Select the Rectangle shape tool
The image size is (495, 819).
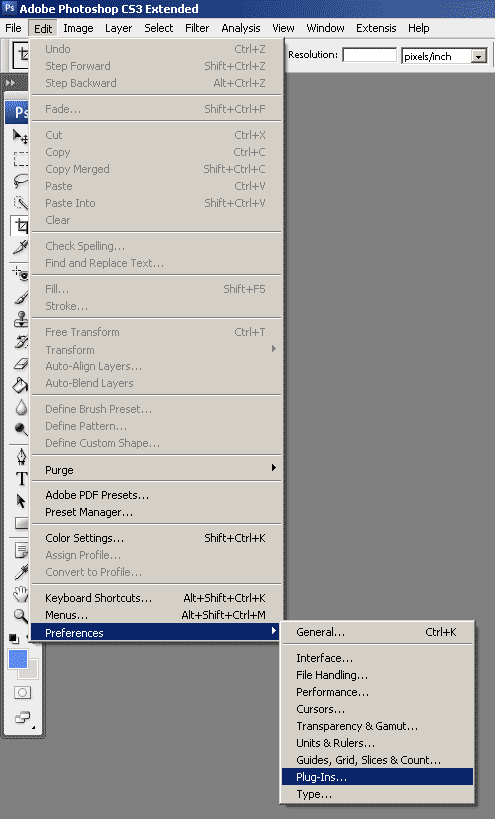20,523
